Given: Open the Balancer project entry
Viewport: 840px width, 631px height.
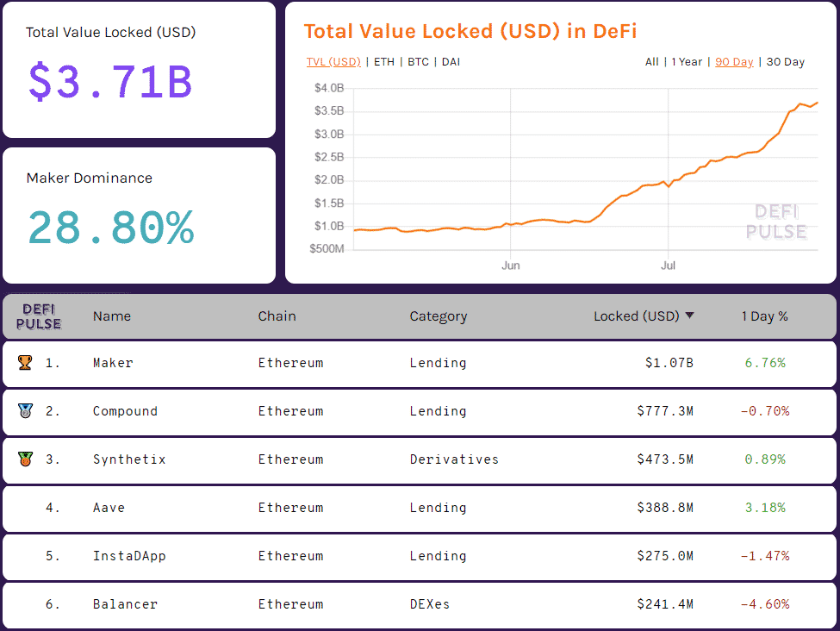Looking at the screenshot, I should [x=125, y=604].
